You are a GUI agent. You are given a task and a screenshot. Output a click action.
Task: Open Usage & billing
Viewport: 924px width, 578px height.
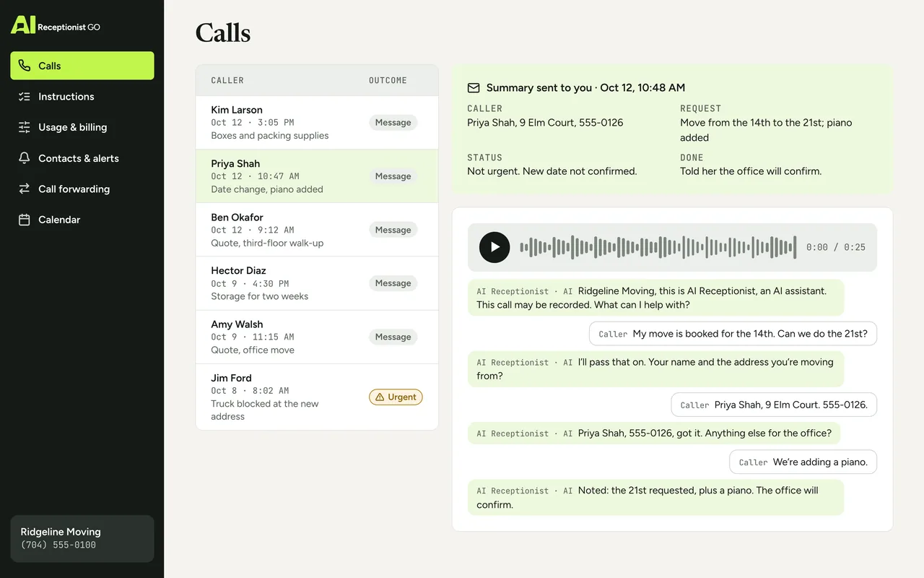pyautogui.click(x=82, y=127)
